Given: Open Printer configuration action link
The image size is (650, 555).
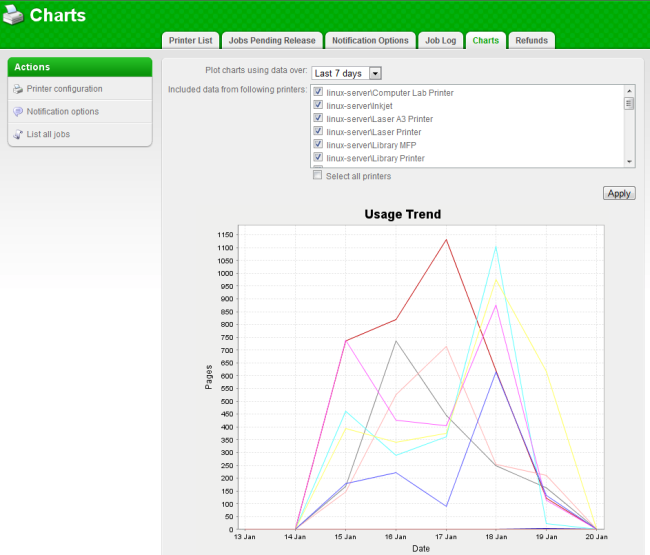Looking at the screenshot, I should [x=64, y=89].
